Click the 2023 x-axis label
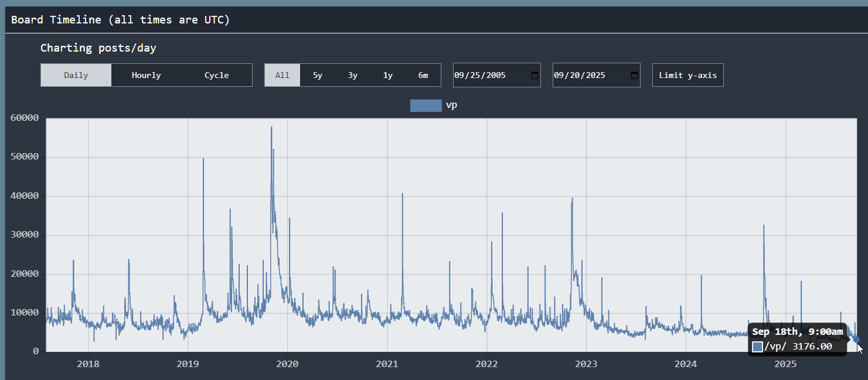This screenshot has width=868, height=380. point(587,364)
